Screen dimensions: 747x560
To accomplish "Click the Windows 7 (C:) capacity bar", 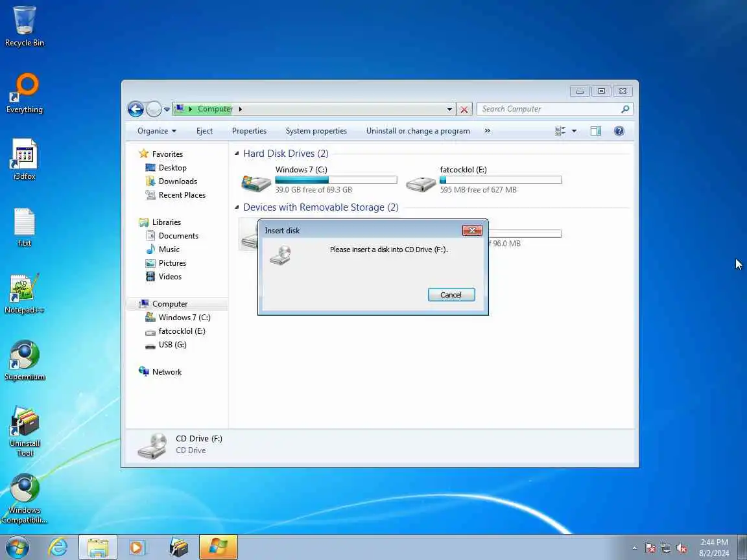I will [336, 180].
